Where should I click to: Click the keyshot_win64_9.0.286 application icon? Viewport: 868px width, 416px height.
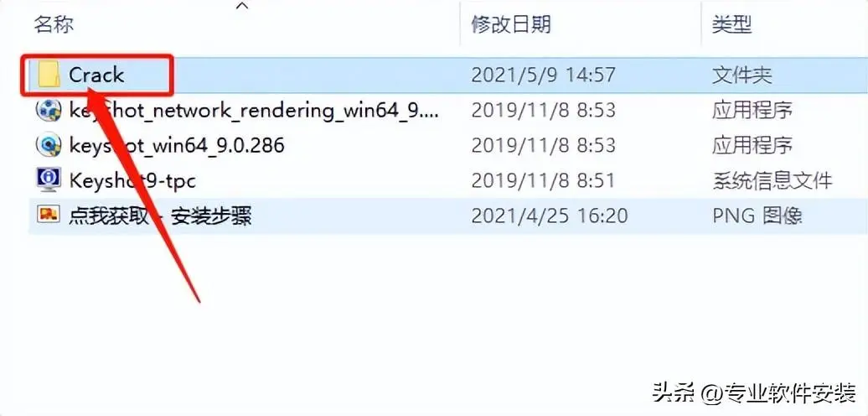coord(48,144)
